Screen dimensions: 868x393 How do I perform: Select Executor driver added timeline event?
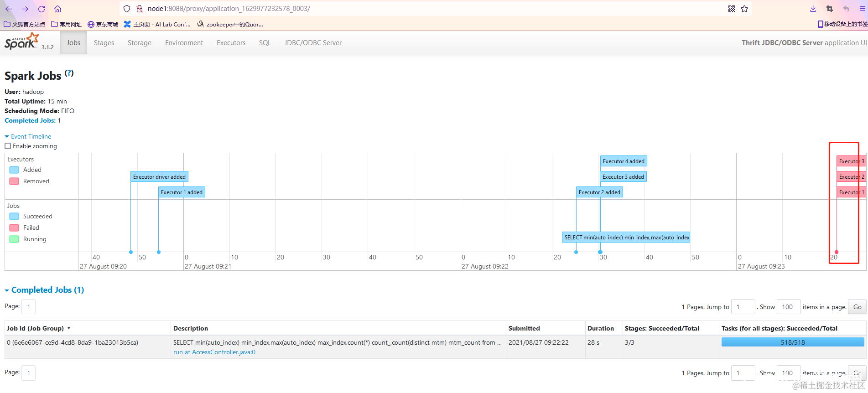(x=159, y=177)
